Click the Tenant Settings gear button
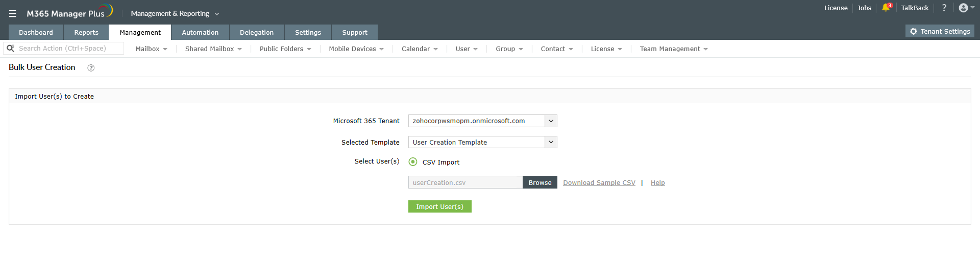This screenshot has width=980, height=280. (940, 31)
